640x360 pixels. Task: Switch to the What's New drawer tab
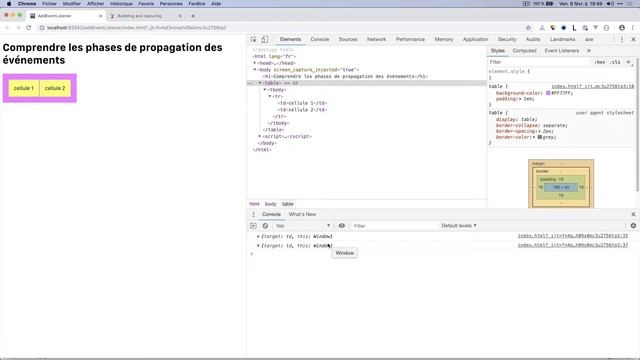(302, 214)
